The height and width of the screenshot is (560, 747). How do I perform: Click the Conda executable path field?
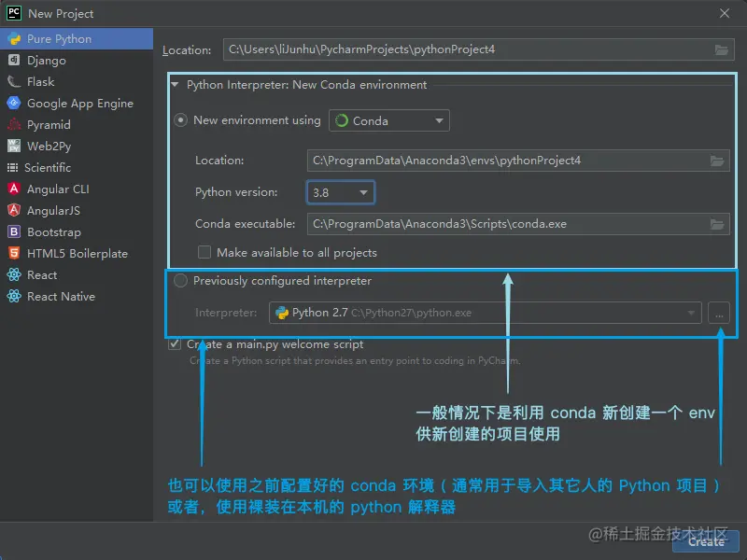coord(518,224)
